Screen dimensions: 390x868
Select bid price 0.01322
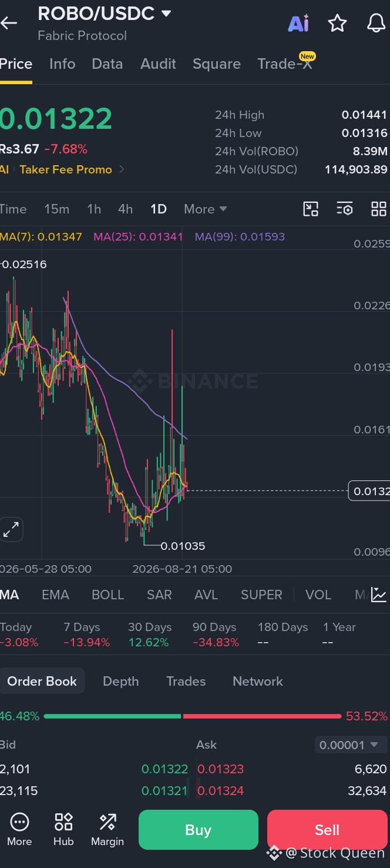click(164, 769)
